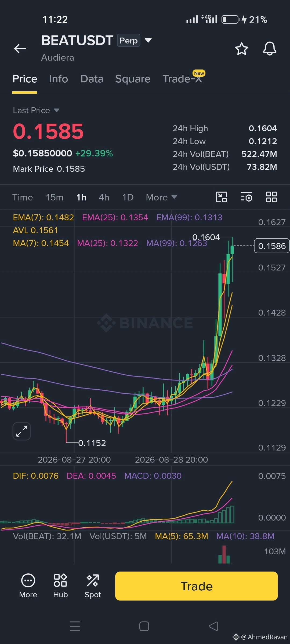Open the More menu at bottom

28,586
